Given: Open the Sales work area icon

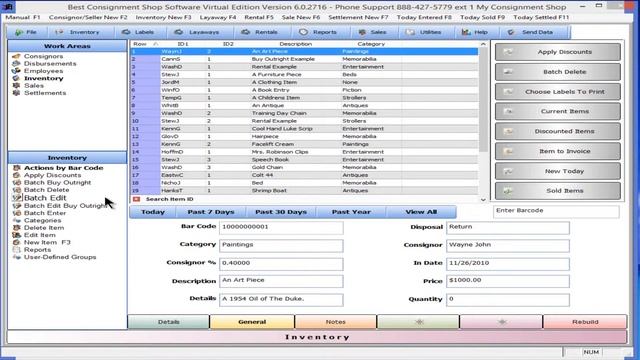Looking at the screenshot, I should [x=16, y=86].
